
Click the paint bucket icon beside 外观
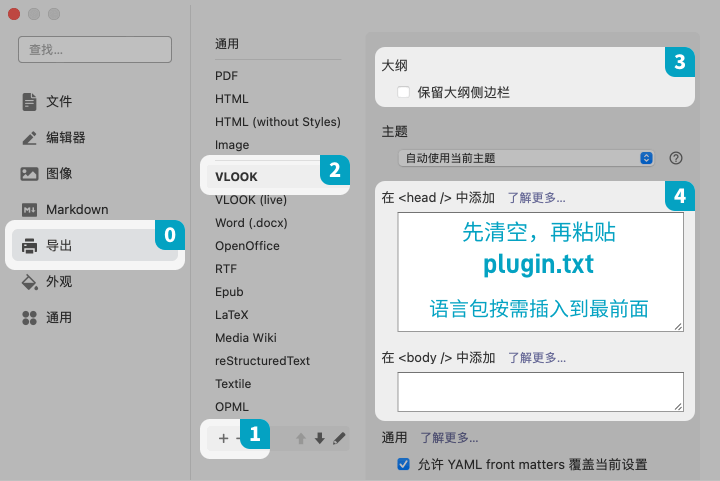(x=29, y=282)
